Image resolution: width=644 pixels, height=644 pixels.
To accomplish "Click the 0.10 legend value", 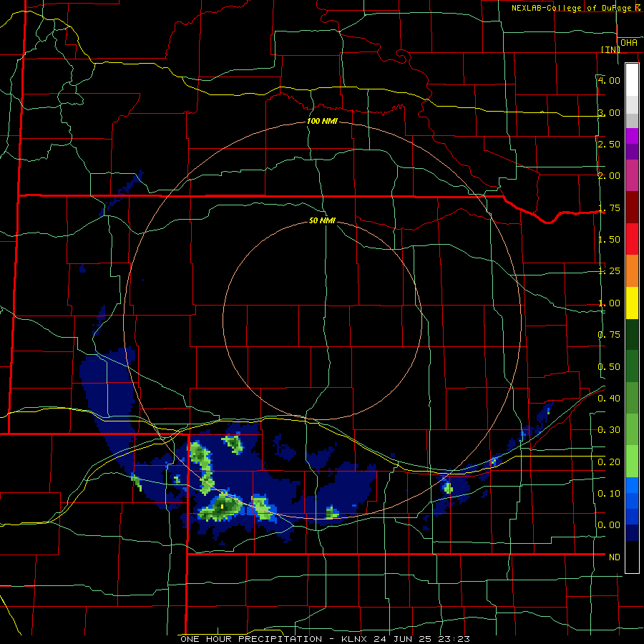I will [x=609, y=493].
